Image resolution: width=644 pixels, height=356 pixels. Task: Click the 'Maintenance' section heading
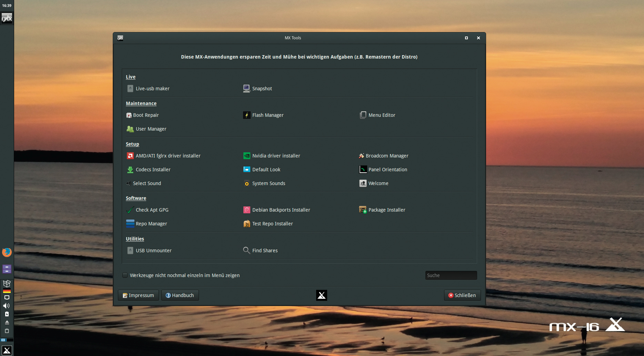[141, 103]
